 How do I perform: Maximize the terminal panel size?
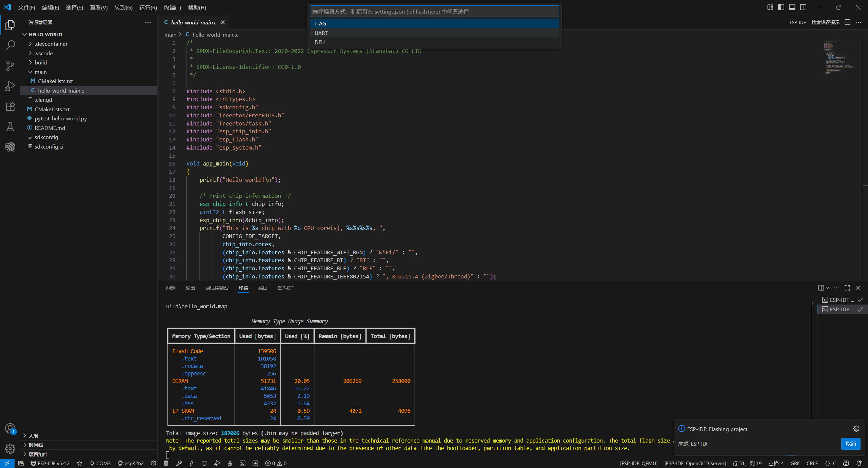pos(847,288)
